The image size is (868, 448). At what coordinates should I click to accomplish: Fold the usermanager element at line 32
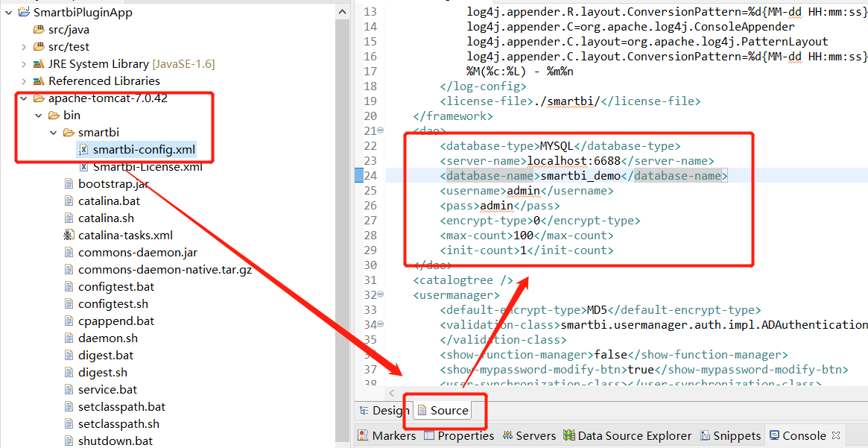point(380,294)
